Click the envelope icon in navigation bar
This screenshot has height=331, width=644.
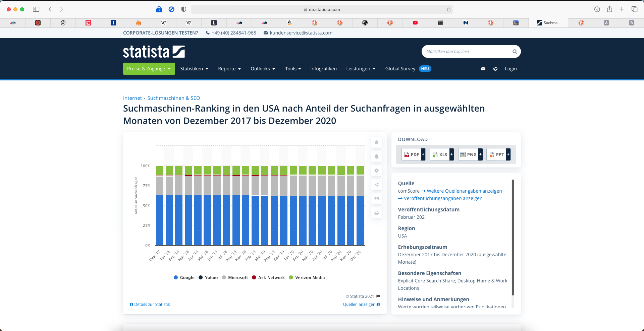pos(483,69)
